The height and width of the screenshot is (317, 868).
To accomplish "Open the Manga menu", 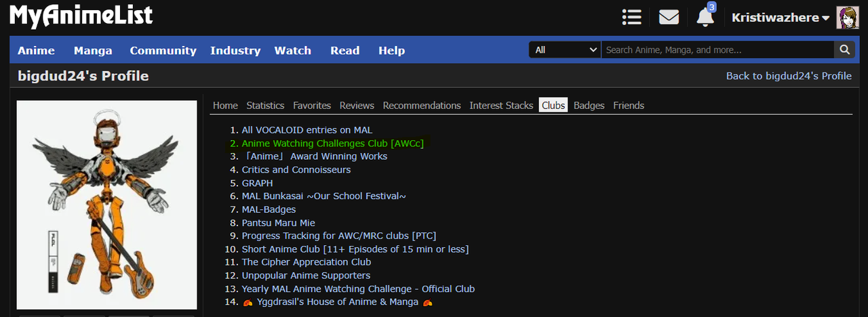I will click(x=93, y=50).
